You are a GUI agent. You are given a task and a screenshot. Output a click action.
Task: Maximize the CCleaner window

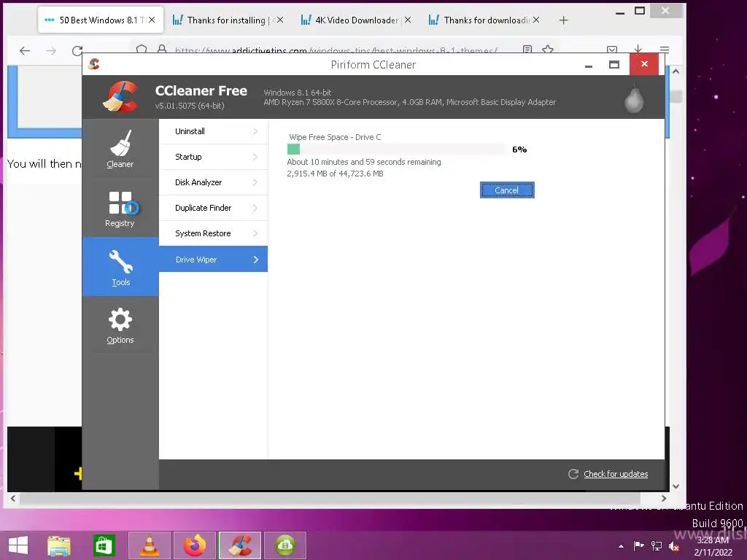614,65
